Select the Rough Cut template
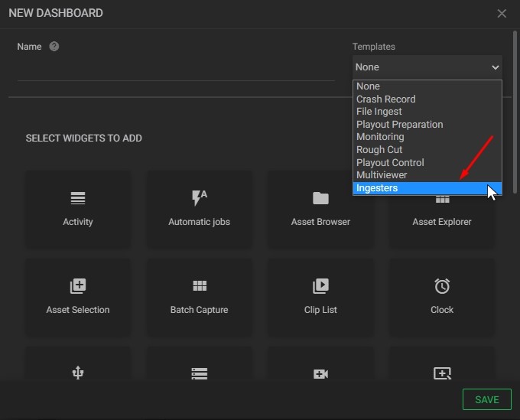 tap(379, 150)
